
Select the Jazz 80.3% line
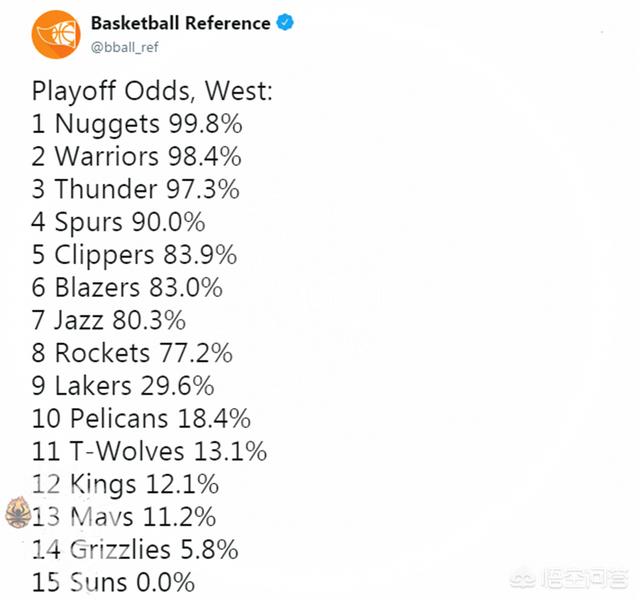pos(109,320)
